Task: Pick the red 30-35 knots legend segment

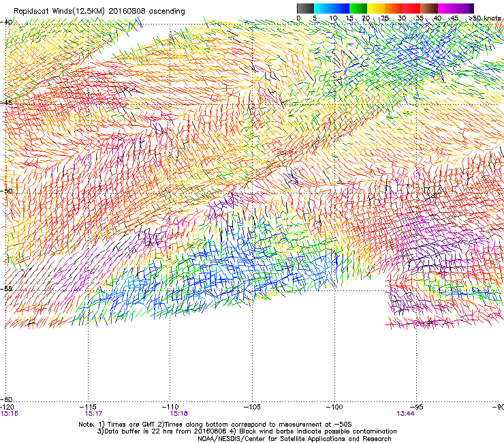Action: coord(411,8)
